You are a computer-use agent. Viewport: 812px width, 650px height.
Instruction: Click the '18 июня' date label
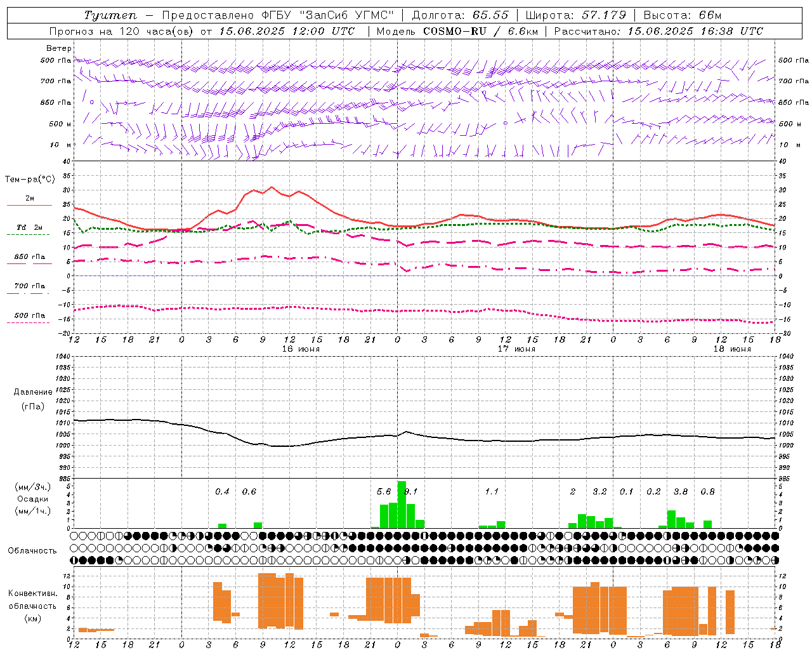(x=732, y=349)
